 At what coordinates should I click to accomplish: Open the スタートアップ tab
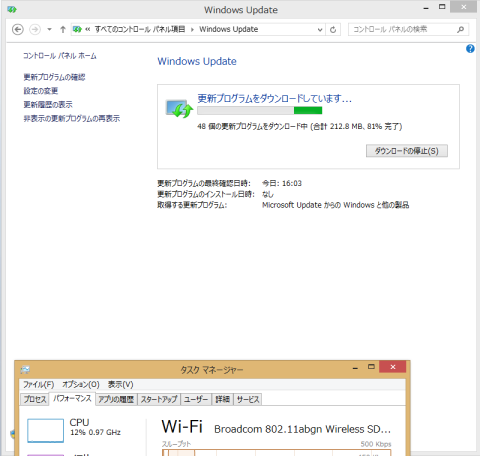pyautogui.click(x=159, y=399)
